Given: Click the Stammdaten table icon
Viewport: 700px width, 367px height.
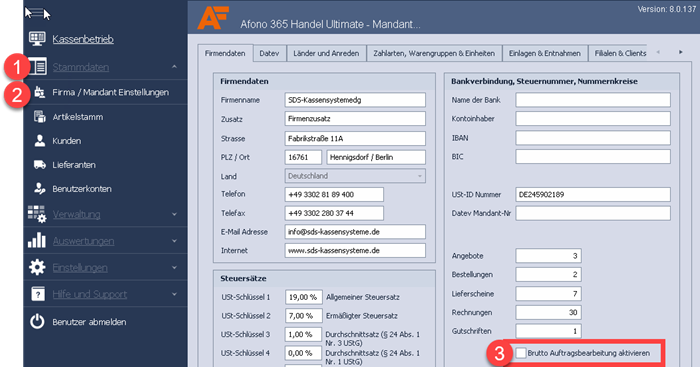Looking at the screenshot, I should click(x=38, y=67).
